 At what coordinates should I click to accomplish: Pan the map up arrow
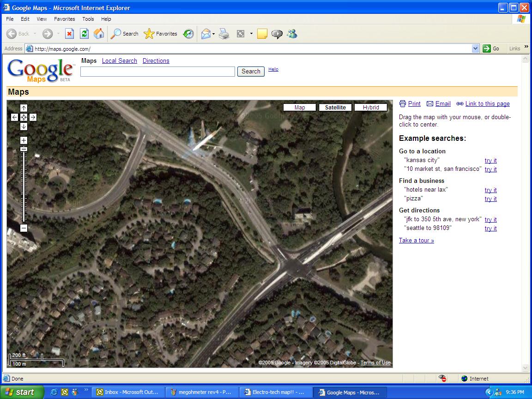[x=24, y=108]
